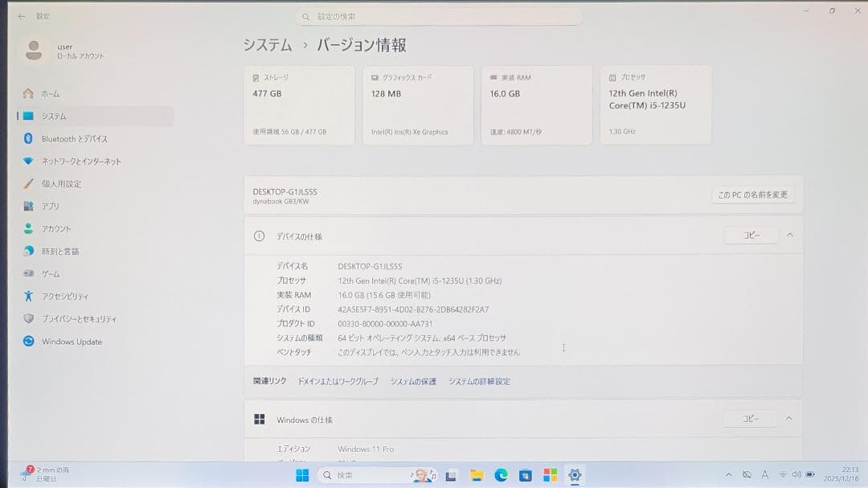Viewport: 868px width, 488px height.
Task: Select the Gaming sidebar icon
Action: (28, 273)
